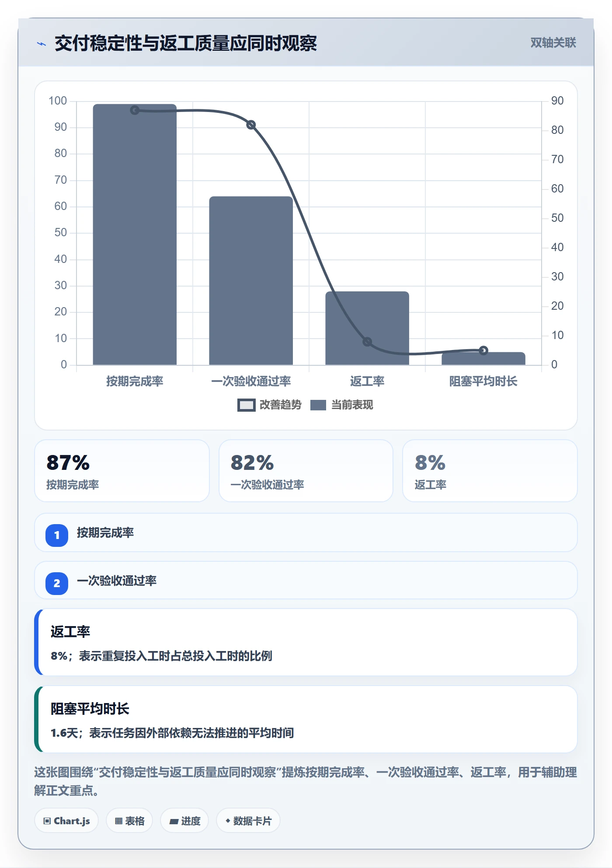Click the Chart.js tag icon
The image size is (612, 868).
[47, 821]
